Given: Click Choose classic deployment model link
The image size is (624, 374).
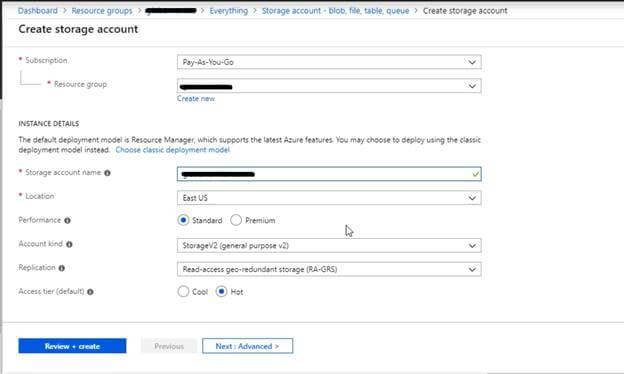Looking at the screenshot, I should pos(173,150).
